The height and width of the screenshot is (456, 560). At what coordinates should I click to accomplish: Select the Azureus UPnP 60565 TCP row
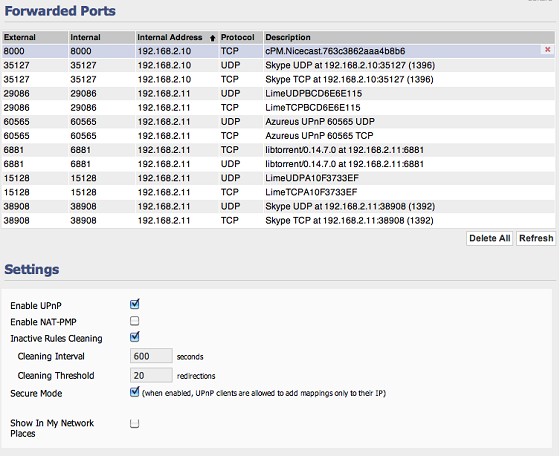(279, 136)
